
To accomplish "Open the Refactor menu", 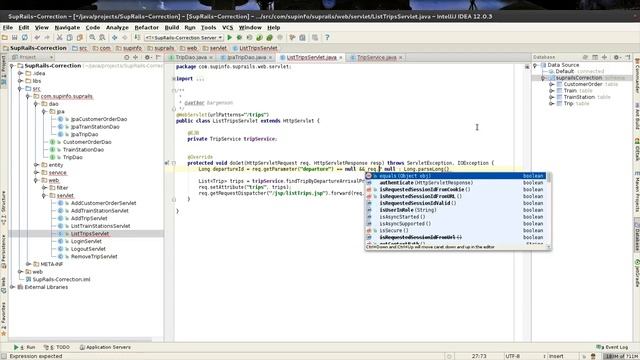I will point(147,27).
